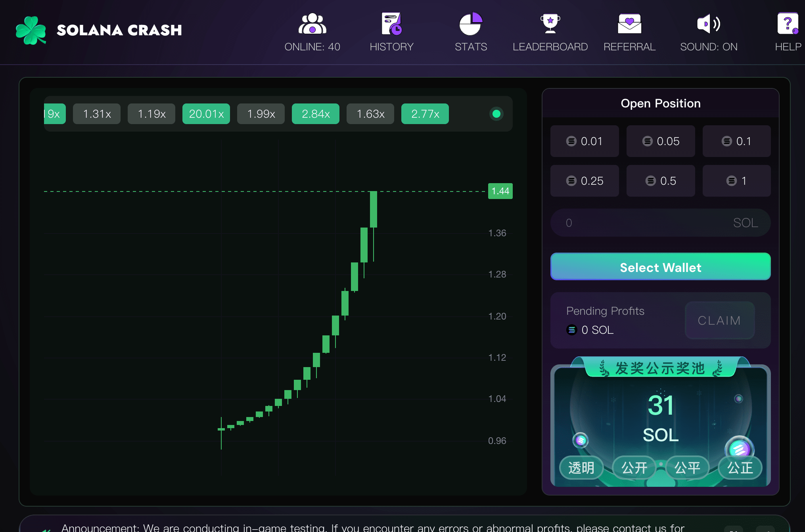The height and width of the screenshot is (532, 805).
Task: Claim pending profits with CLAIM button
Action: point(719,320)
